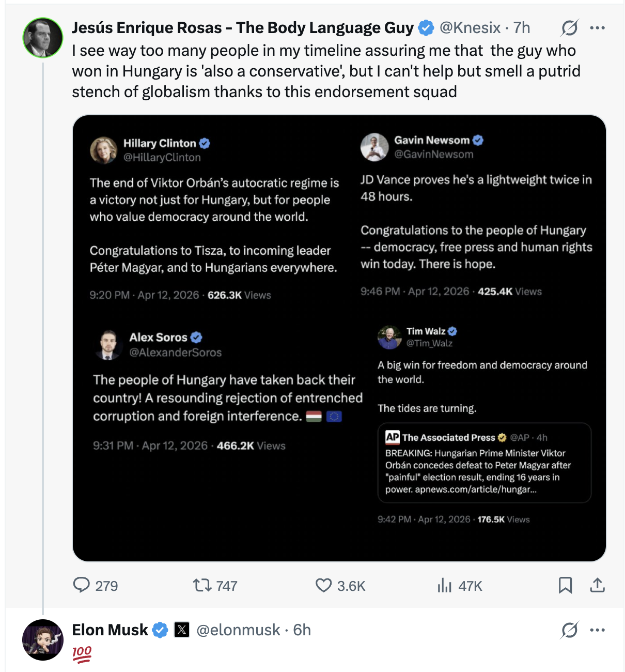Open Jesús Enrique Rosas profile avatar
The width and height of the screenshot is (625, 672).
(x=43, y=38)
